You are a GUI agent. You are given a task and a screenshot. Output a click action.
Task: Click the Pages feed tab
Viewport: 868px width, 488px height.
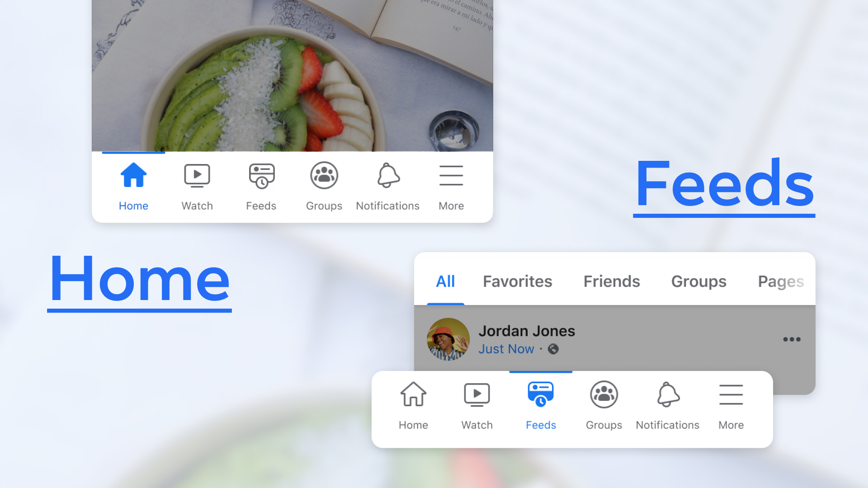(x=781, y=280)
